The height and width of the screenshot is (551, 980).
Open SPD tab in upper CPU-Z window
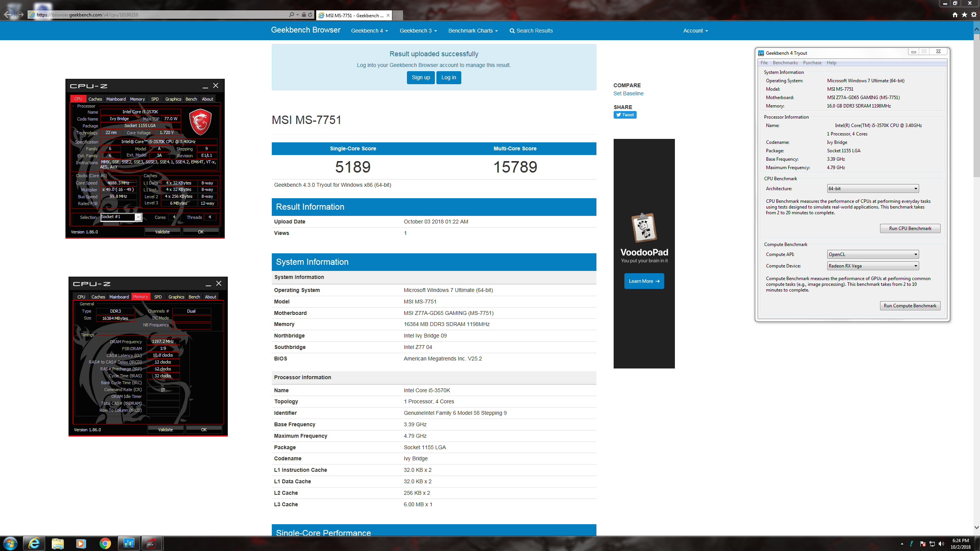pos(155,99)
